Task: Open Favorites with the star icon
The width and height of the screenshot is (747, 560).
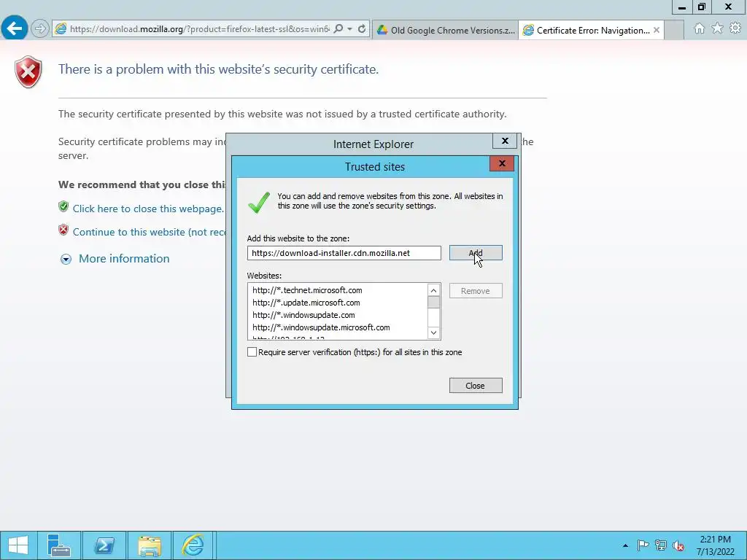Action: pyautogui.click(x=718, y=28)
